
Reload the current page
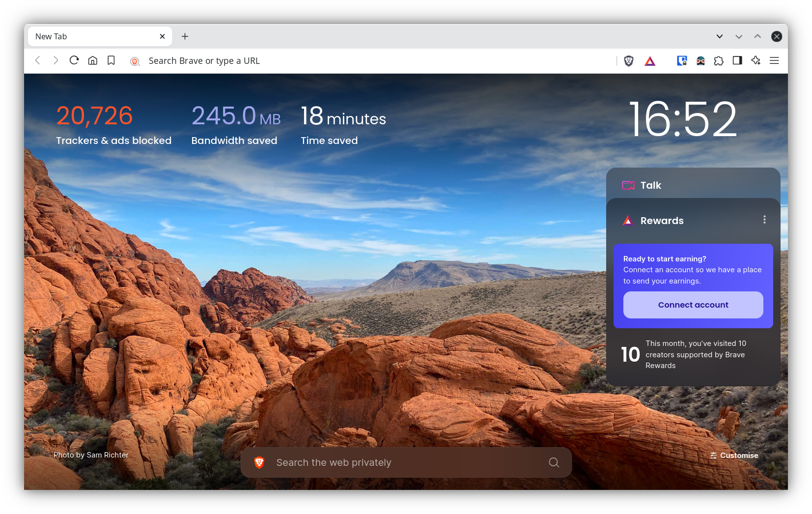point(74,60)
